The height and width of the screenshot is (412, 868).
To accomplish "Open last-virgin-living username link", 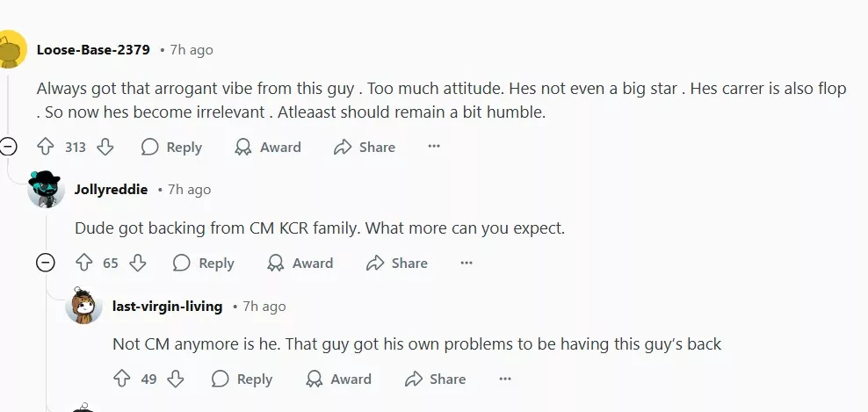I will click(x=167, y=306).
